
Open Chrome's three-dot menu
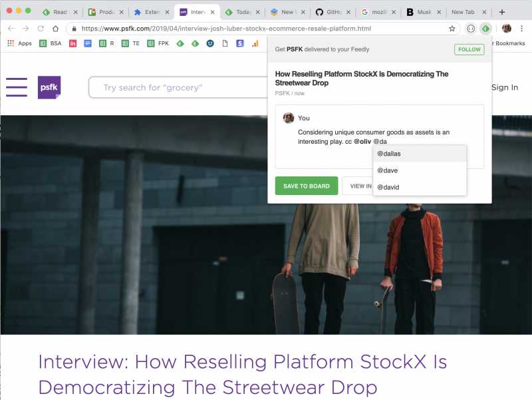(x=523, y=29)
